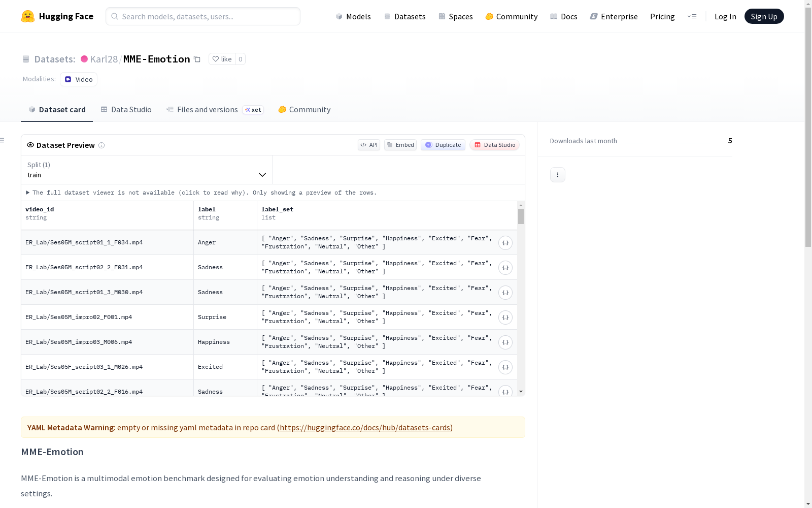Open the table of contents sidebar icon

point(3,140)
